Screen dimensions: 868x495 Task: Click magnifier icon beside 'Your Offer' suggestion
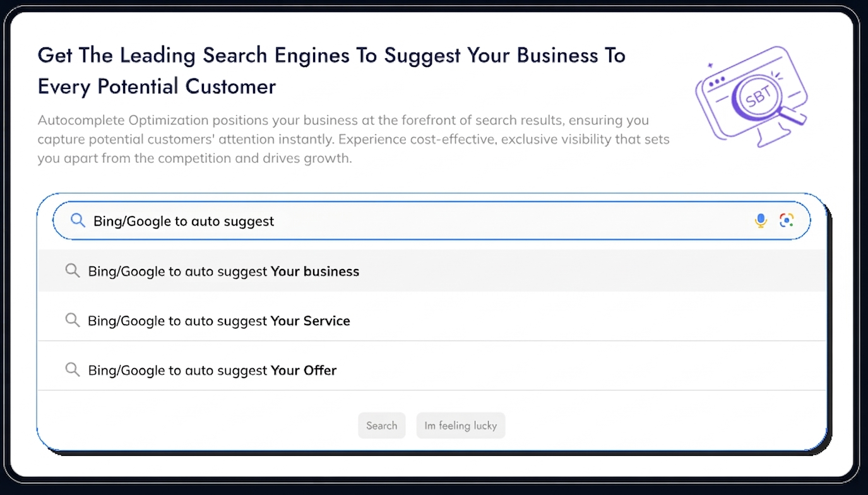coord(73,369)
